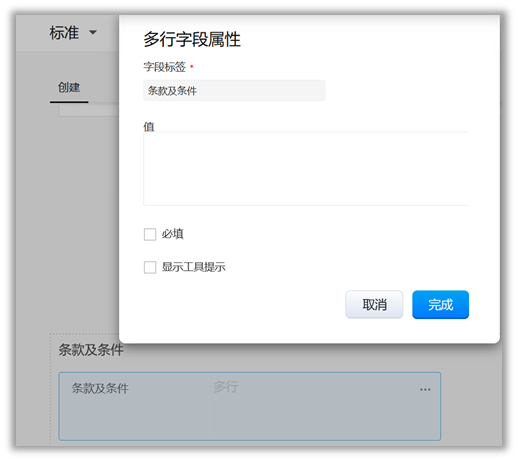Screen dimensions: 518x461
Task: Click the 多行字段属性 dialog title
Action: (x=192, y=39)
